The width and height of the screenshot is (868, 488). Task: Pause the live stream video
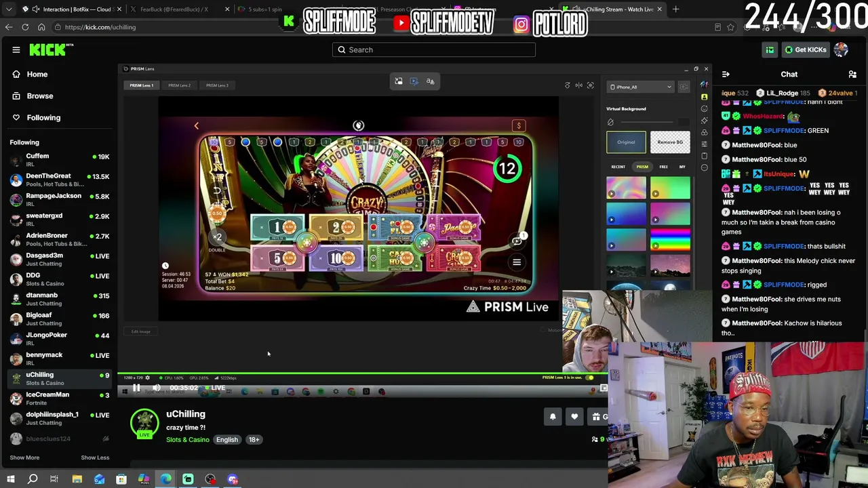[136, 388]
